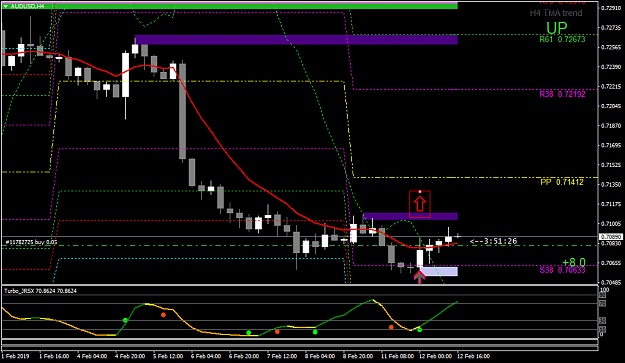Click the +8.0 profit pips label
Viewport: 625px width, 363px height.
point(574,262)
